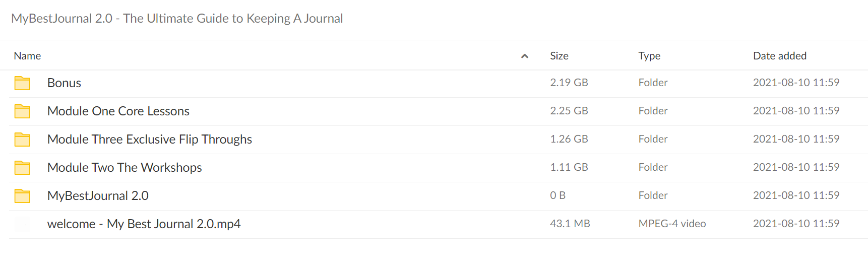Open the Bonus folder name link
Viewport: 868px width, 272px height.
[64, 83]
